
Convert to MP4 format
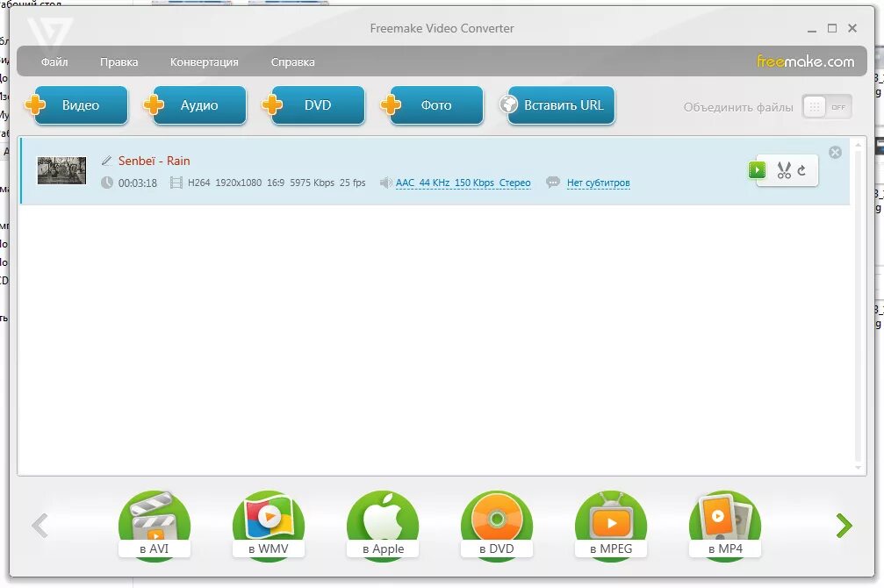point(725,526)
